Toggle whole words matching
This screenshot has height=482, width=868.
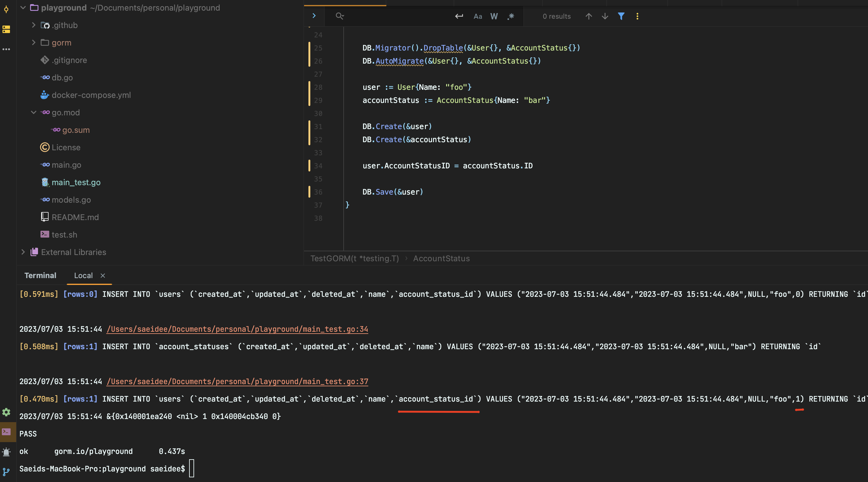(494, 16)
